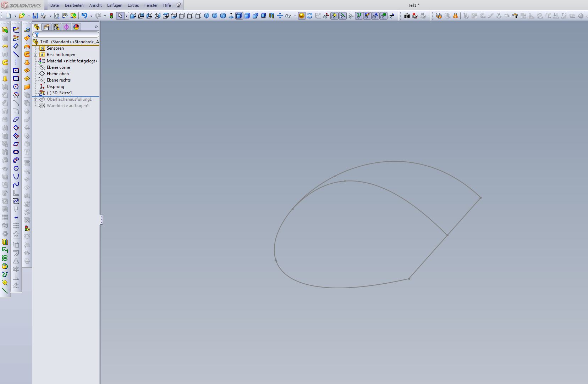Switch to the DimXpertManager crosshair tab

(66, 27)
